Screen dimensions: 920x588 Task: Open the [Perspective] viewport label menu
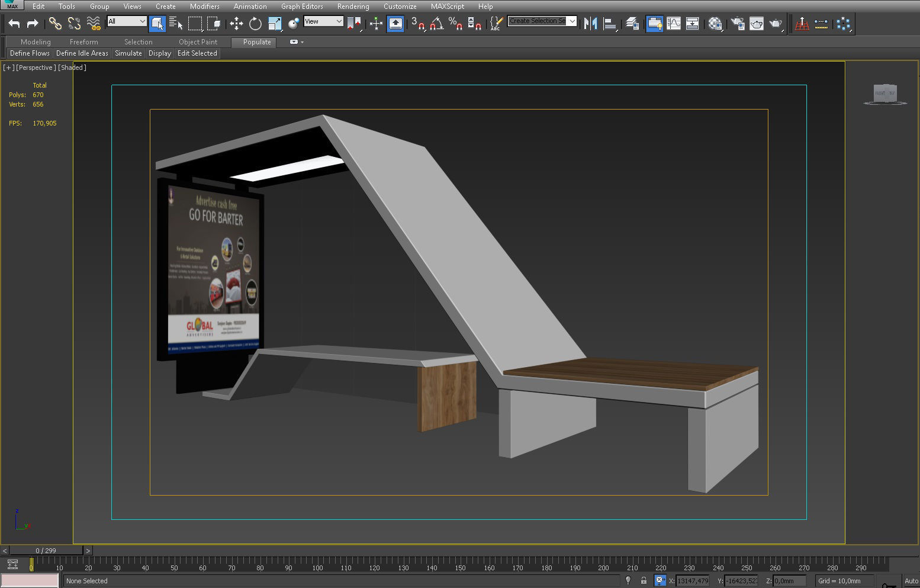pyautogui.click(x=36, y=68)
